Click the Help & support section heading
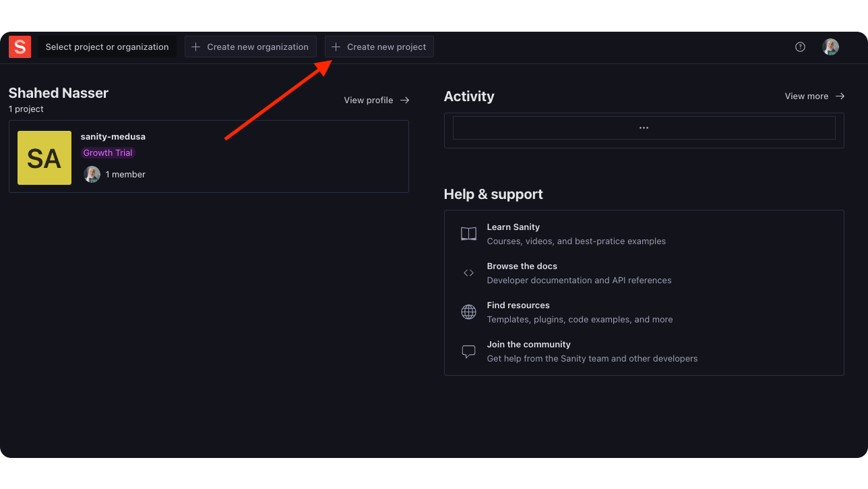 click(493, 194)
